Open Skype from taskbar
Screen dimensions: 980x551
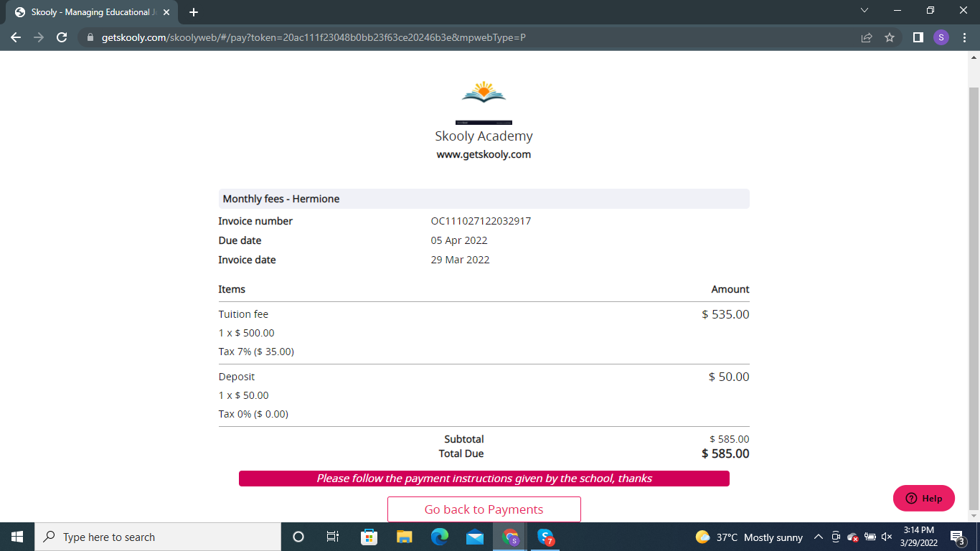pos(545,537)
